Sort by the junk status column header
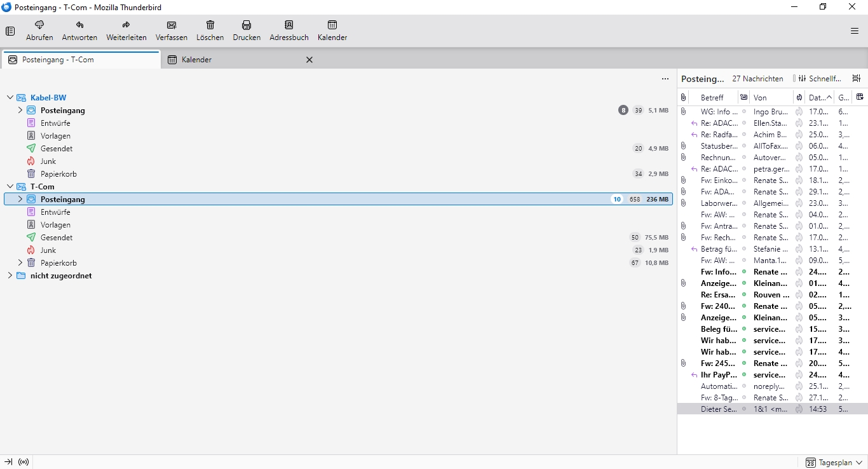The width and height of the screenshot is (868, 469). (x=799, y=98)
